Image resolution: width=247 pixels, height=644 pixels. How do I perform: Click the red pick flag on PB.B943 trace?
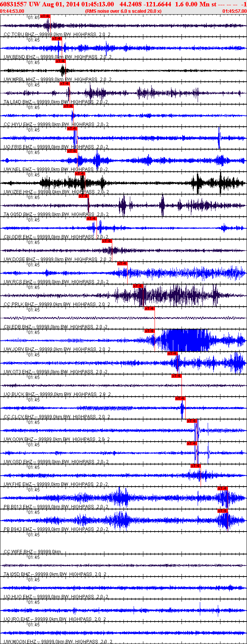[x=222, y=511]
